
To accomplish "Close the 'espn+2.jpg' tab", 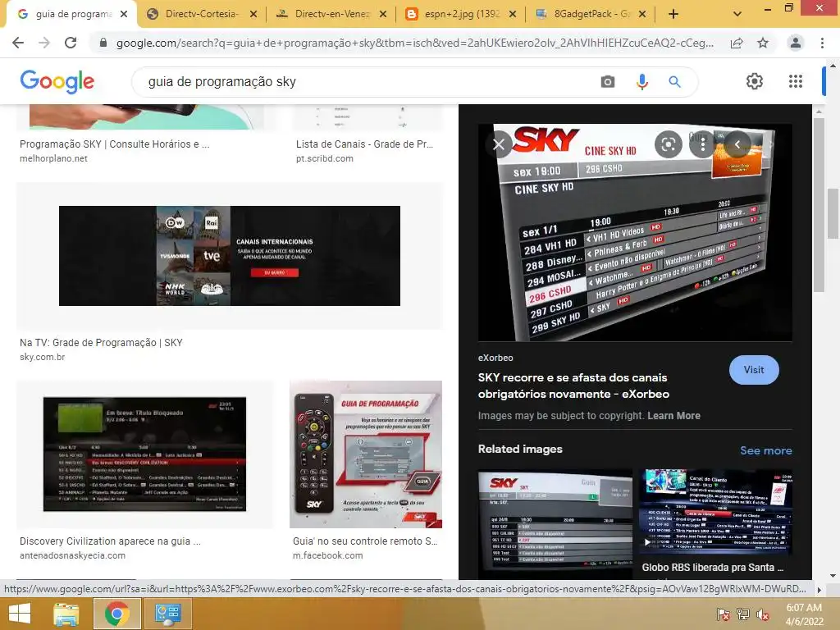I will click(x=513, y=14).
